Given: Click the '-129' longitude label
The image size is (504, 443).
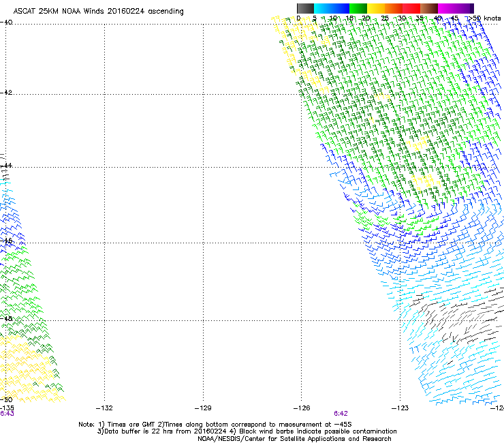Looking at the screenshot, I should click(203, 408).
